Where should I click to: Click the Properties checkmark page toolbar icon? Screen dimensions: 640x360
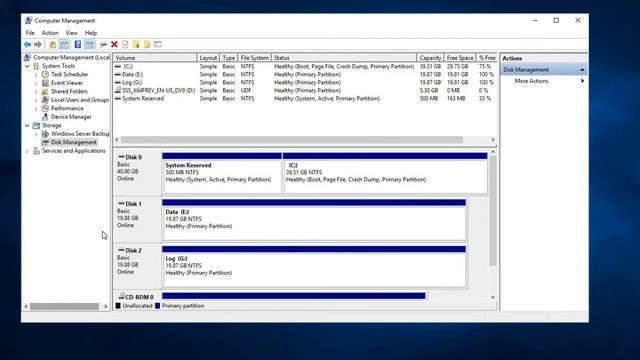point(125,44)
